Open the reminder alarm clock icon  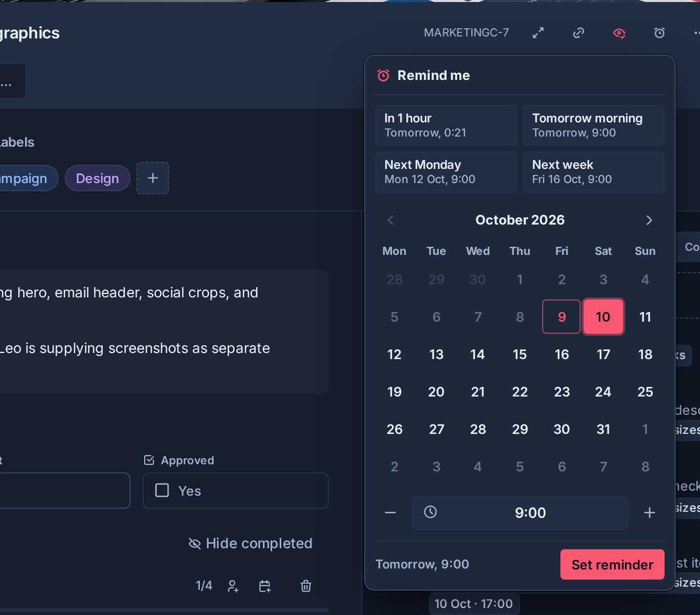pyautogui.click(x=660, y=33)
